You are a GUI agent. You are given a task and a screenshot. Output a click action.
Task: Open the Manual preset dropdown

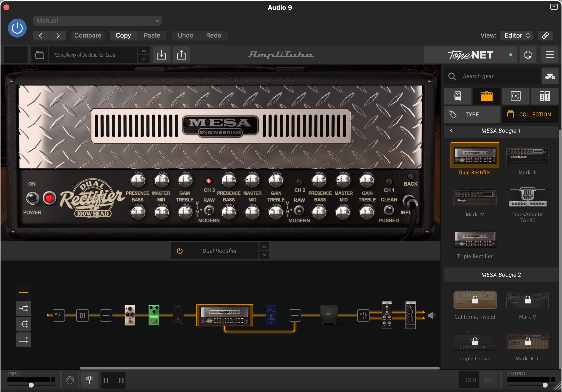[97, 21]
